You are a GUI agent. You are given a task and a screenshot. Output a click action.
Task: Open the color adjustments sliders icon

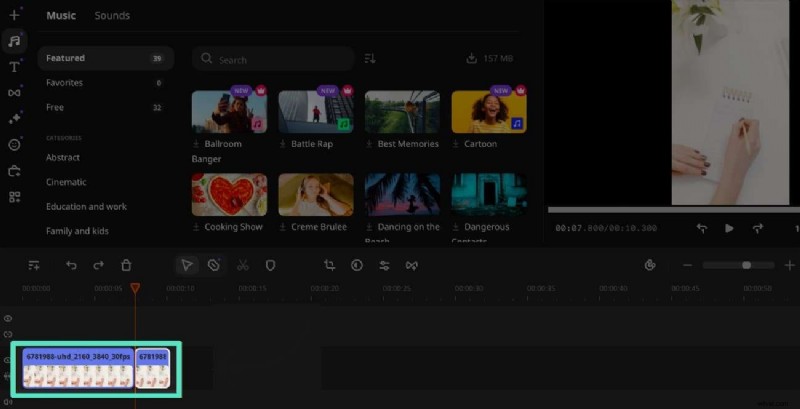[384, 265]
